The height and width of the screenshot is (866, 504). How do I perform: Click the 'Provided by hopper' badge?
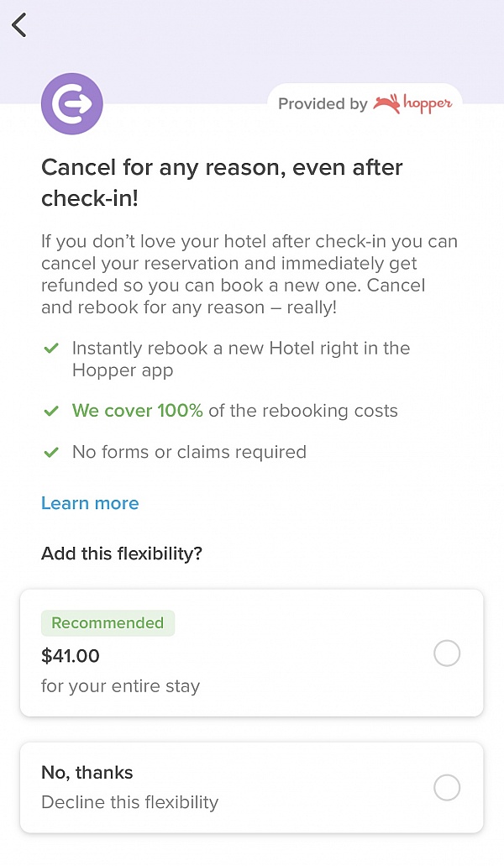364,103
